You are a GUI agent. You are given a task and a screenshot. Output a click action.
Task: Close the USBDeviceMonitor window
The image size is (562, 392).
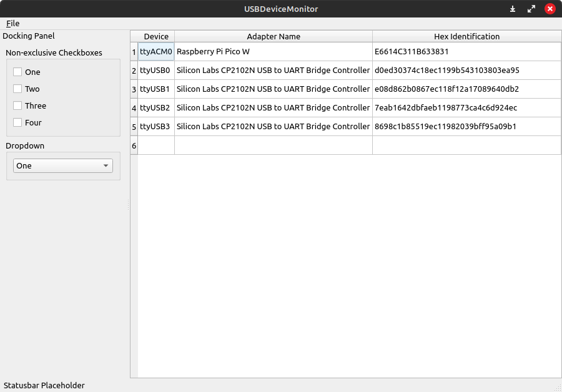550,9
